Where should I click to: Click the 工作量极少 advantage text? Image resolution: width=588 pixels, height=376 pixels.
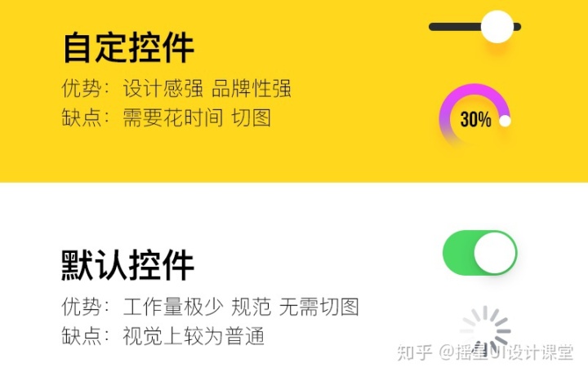tap(172, 307)
